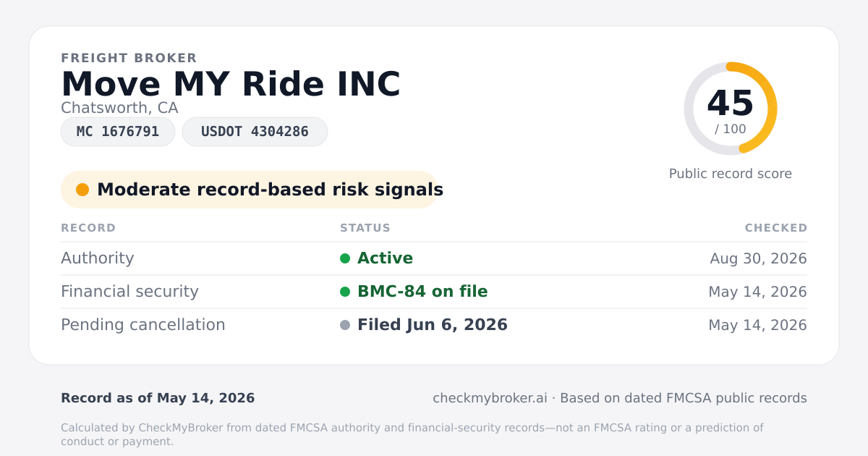The width and height of the screenshot is (868, 456).
Task: Select the Pending cancellation row label
Action: 143,325
